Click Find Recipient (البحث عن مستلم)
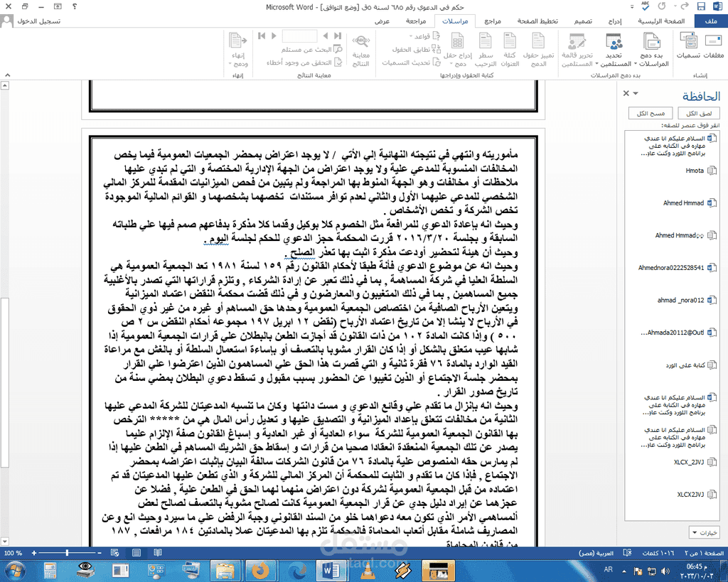This screenshot has width=728, height=582. [311, 49]
